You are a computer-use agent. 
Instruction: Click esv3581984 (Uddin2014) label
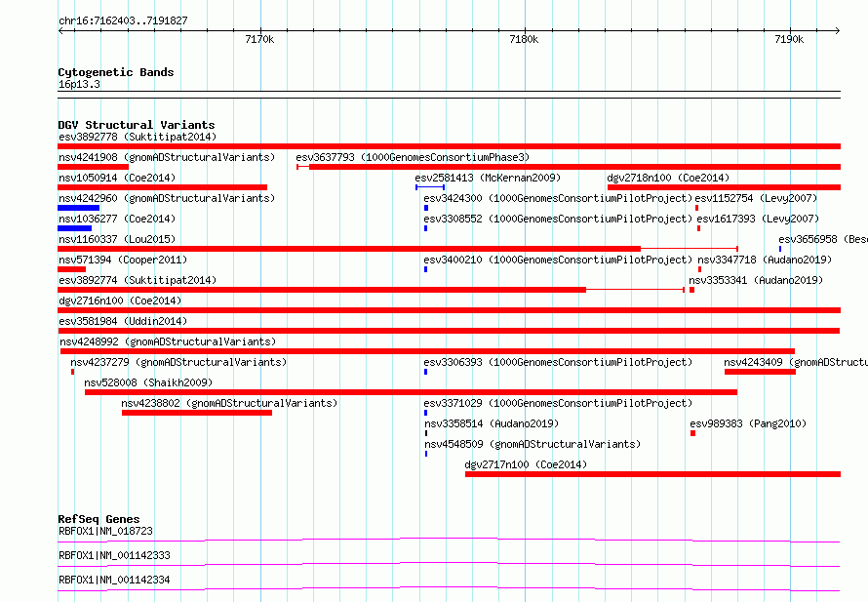click(x=123, y=321)
